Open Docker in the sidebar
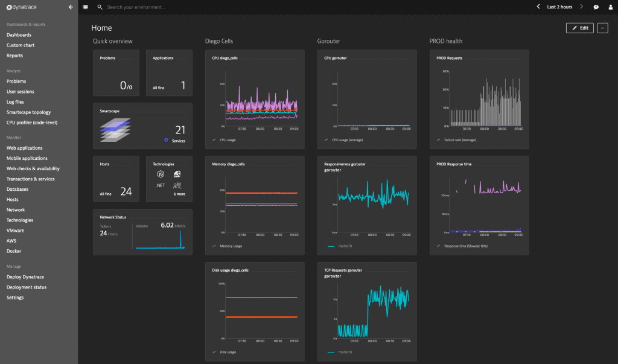This screenshot has width=618, height=364. [x=14, y=251]
